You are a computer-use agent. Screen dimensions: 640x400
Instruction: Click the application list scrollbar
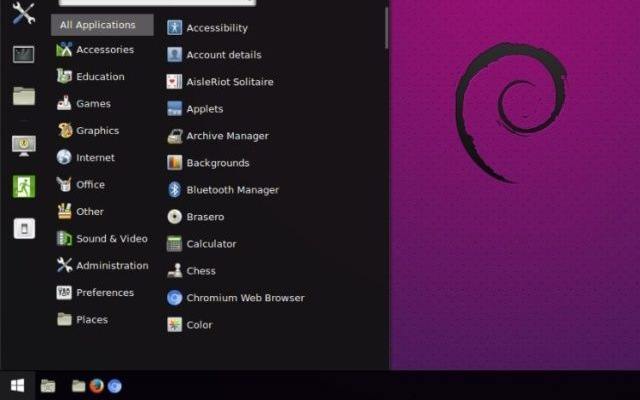386,29
